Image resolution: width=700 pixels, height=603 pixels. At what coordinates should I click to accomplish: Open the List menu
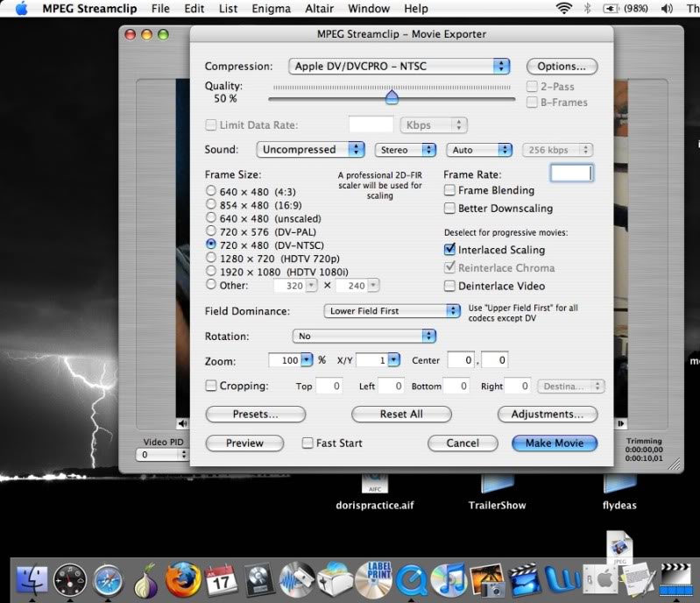[x=228, y=9]
